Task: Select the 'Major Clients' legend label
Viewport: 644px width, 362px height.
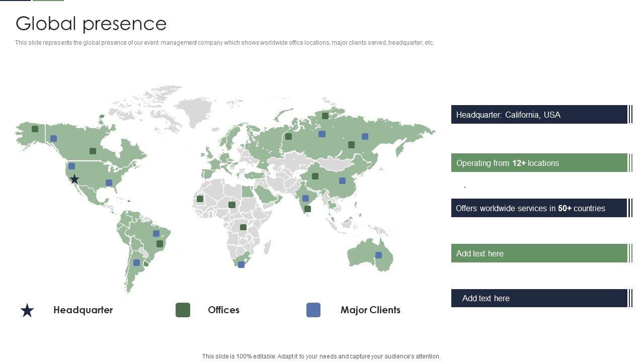Action: click(x=370, y=310)
